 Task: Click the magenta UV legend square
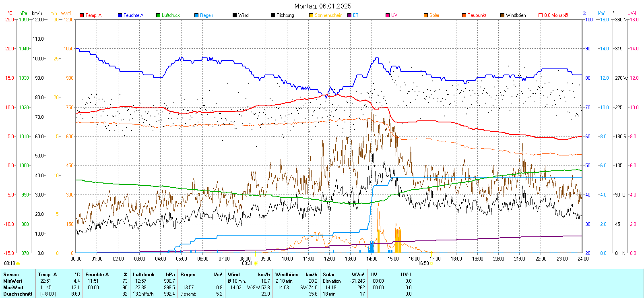tap(388, 15)
